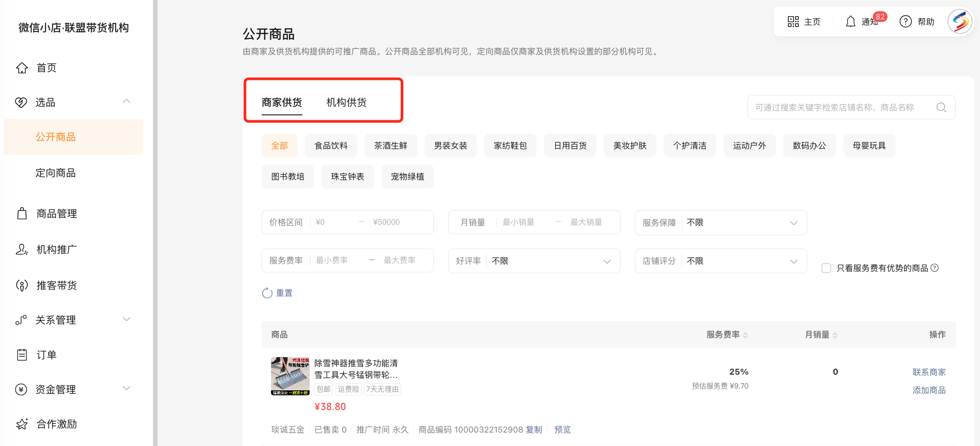Click the 推客带货 icon in sidebar
The width and height of the screenshot is (980, 446).
click(x=22, y=285)
